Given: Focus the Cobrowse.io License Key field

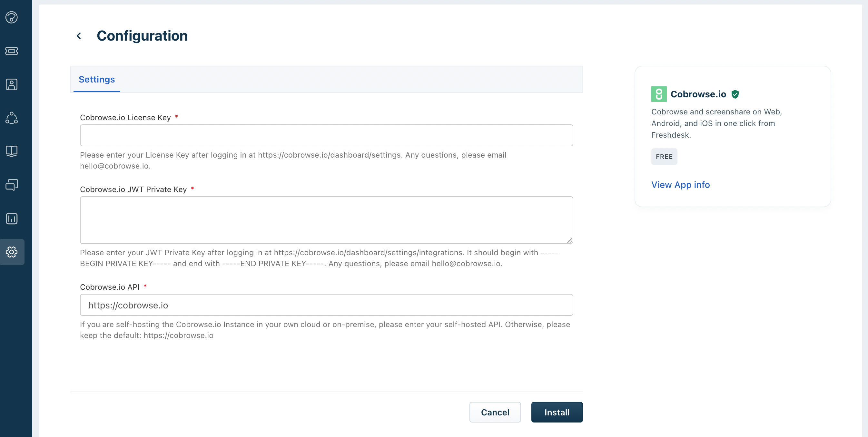Looking at the screenshot, I should click(326, 135).
